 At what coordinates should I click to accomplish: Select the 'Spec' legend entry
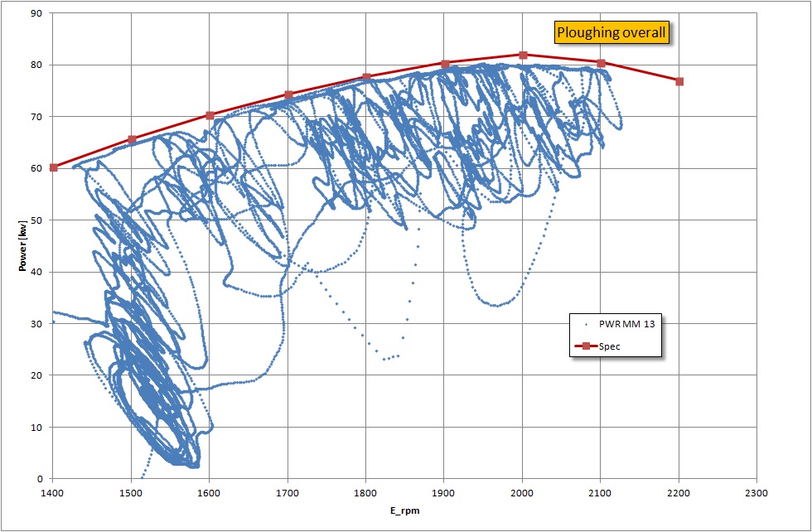point(609,346)
